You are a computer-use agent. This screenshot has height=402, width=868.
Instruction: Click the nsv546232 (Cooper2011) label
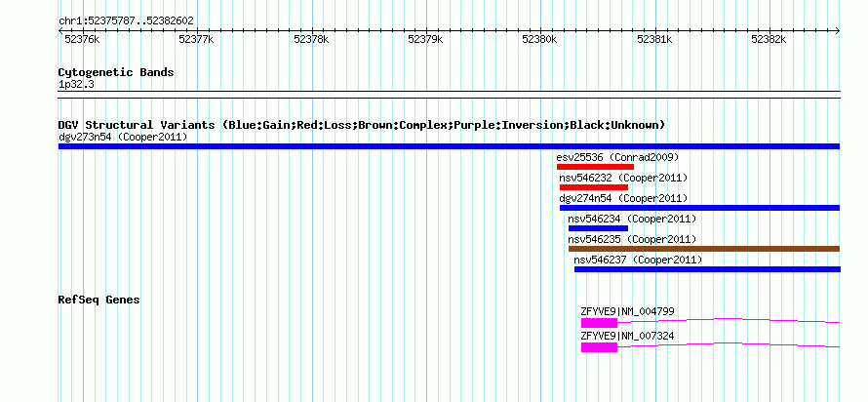click(624, 178)
